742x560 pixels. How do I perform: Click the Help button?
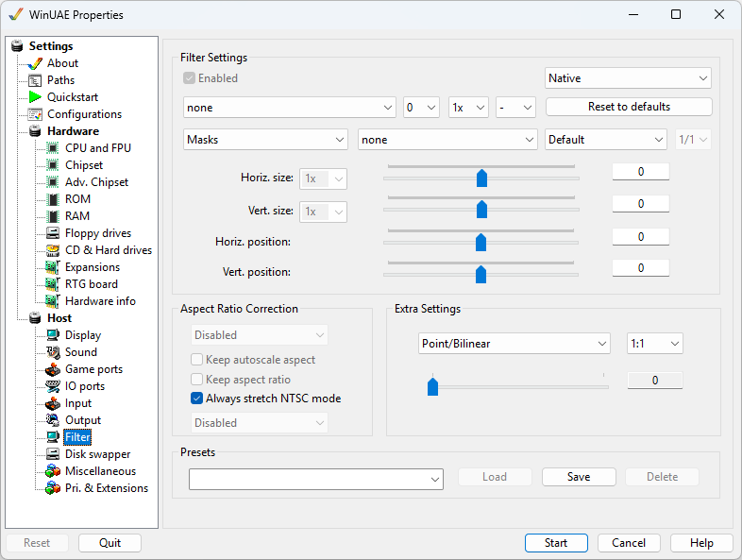tap(701, 543)
